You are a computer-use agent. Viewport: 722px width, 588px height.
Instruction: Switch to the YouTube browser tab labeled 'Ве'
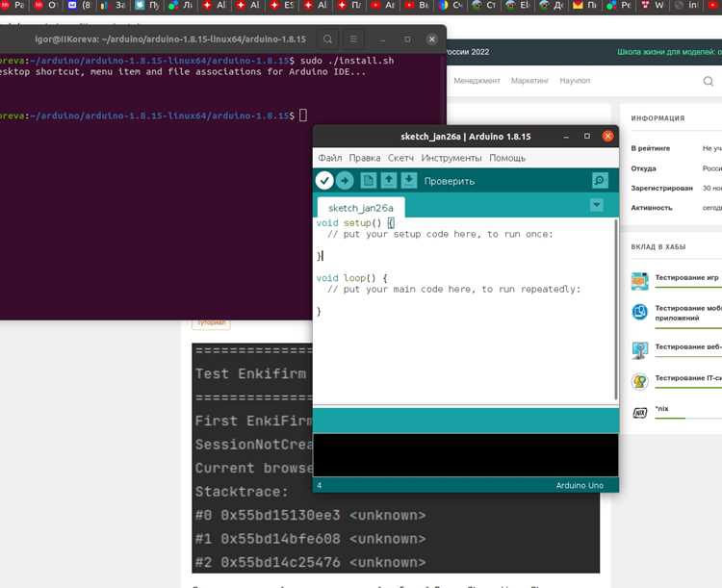417,5
